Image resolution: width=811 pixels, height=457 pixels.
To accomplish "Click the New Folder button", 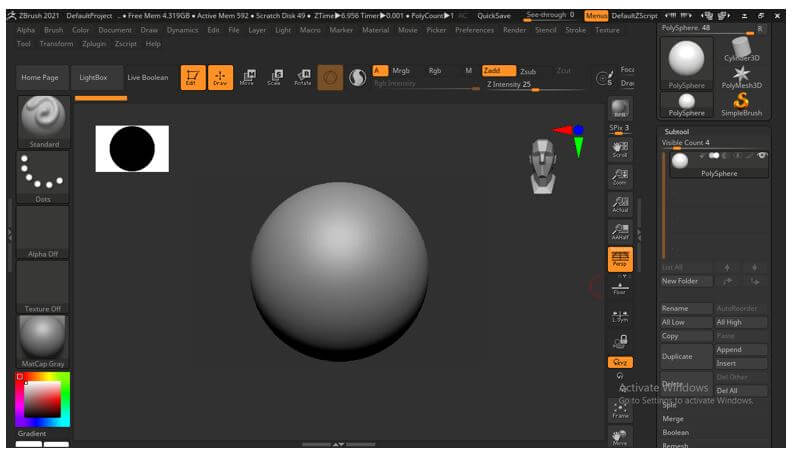I will [x=686, y=281].
